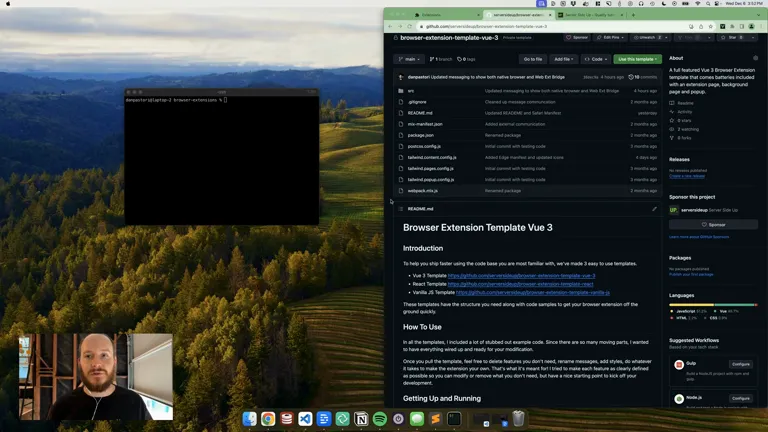768x432 pixels.
Task: Click the headphones icon in menu bar
Action: [x=641, y=3]
